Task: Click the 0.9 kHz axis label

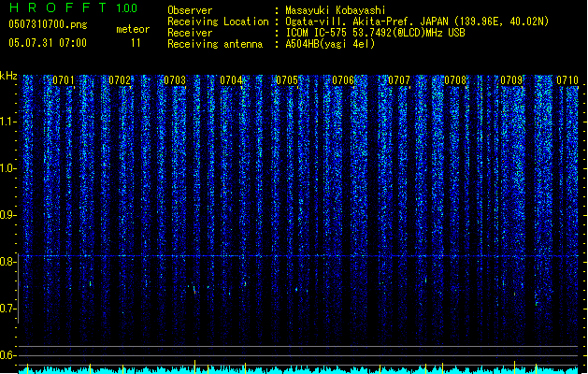Action: [7, 215]
